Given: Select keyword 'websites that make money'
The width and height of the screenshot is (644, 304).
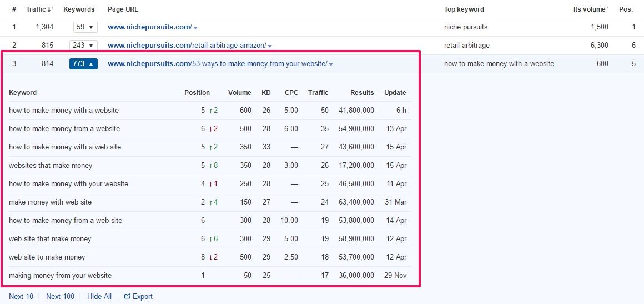Looking at the screenshot, I should coord(51,166).
